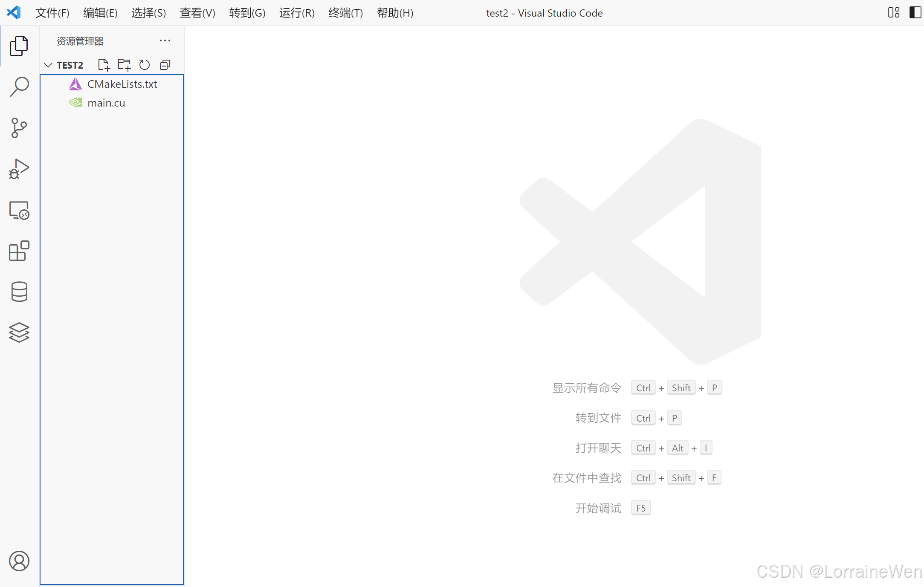Screen dimensions: 924x587
Task: Collapse the TEST2 folder section
Action: 48,65
